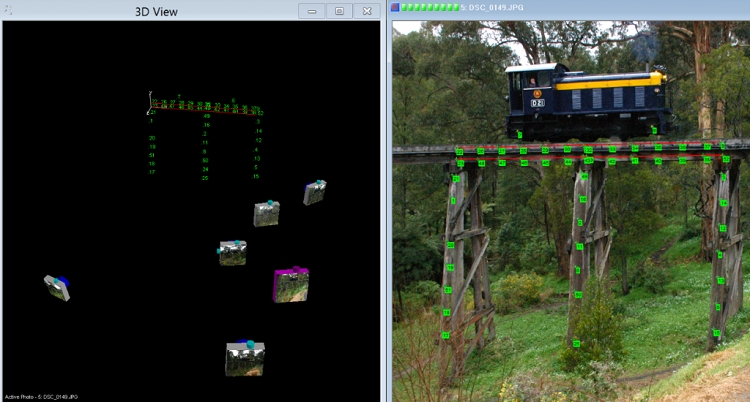
Task: Select the bottom-most camera station in 3D View
Action: point(244,357)
